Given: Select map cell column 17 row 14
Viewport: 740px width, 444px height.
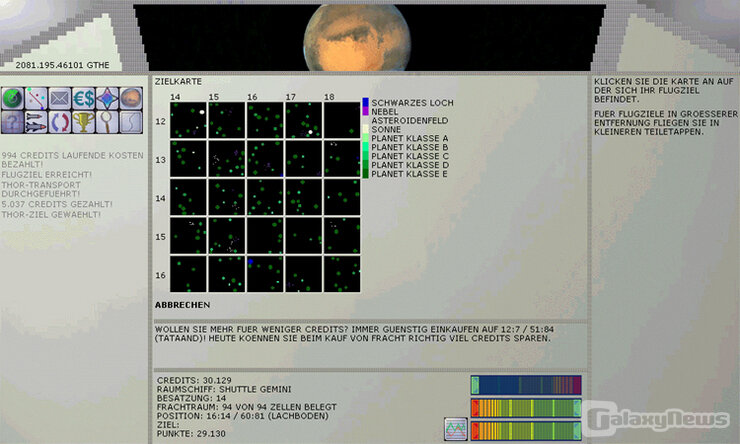Looking at the screenshot, I should click(303, 197).
